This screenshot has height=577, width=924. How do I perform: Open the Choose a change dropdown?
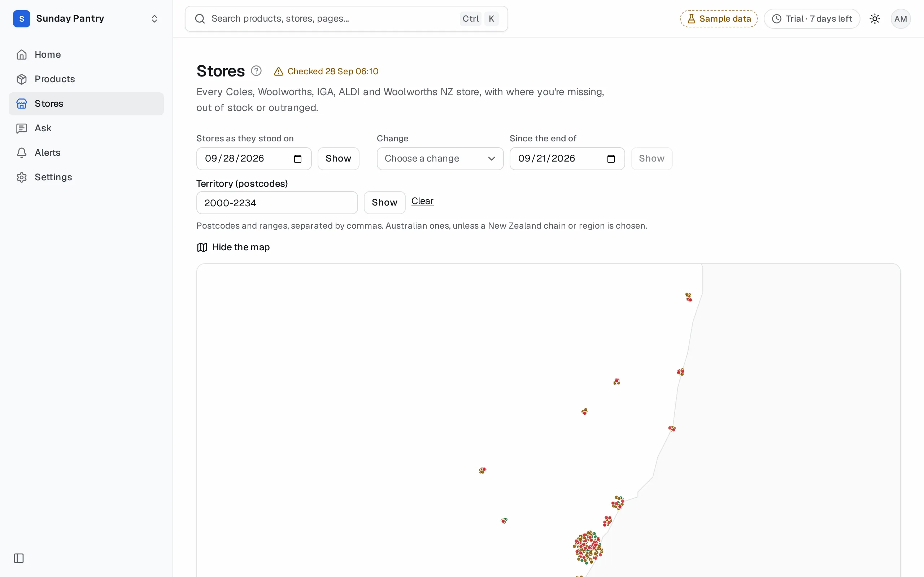click(x=440, y=159)
